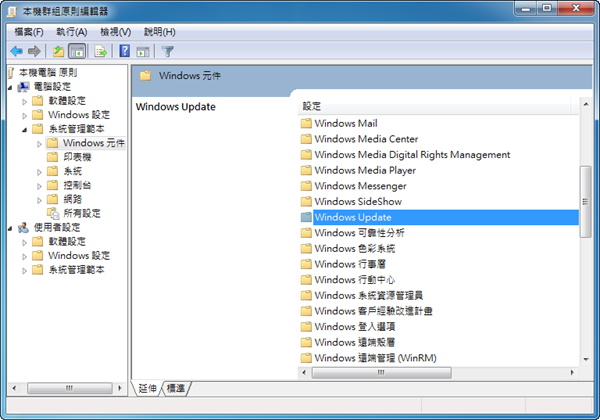Image resolution: width=600 pixels, height=420 pixels.
Task: Select Windows 行事曆 entry
Action: 350,264
